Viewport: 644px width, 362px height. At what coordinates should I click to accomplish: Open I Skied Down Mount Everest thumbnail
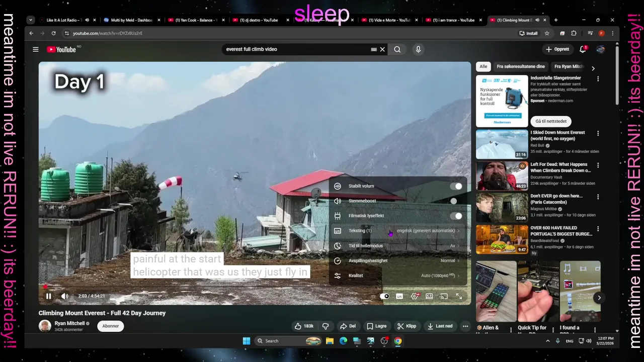502,144
